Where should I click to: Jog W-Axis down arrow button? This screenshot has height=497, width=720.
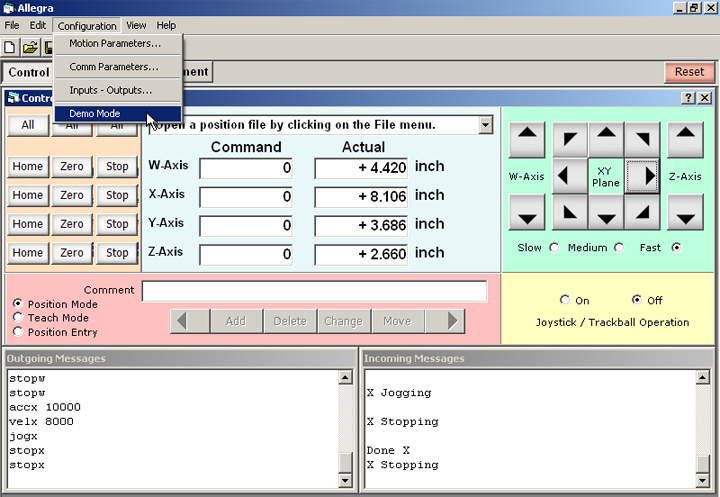[x=527, y=212]
